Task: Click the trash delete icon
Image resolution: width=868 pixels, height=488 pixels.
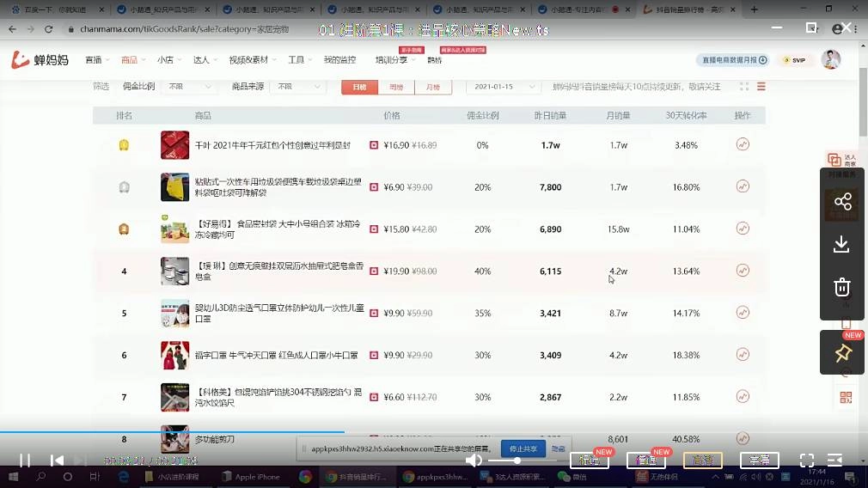Action: pyautogui.click(x=842, y=287)
